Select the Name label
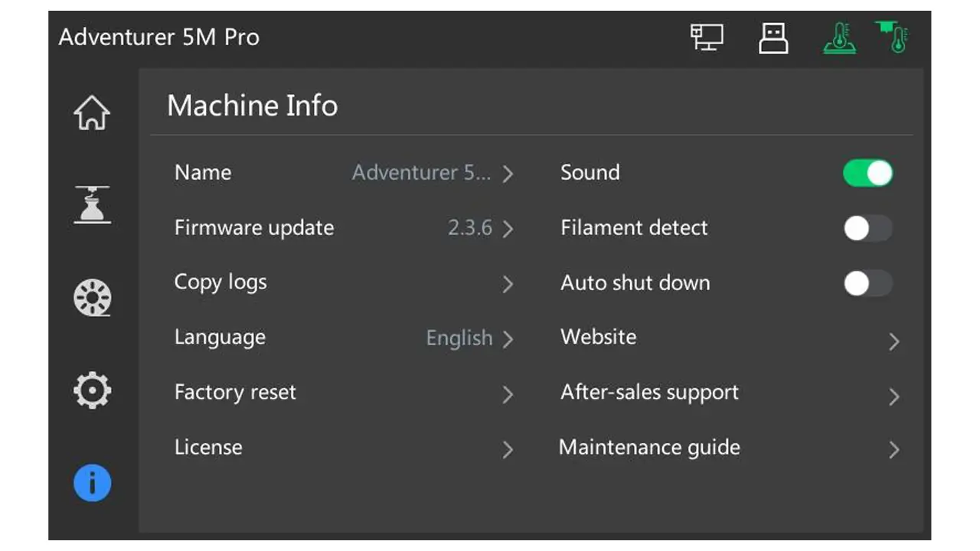 [x=203, y=172]
